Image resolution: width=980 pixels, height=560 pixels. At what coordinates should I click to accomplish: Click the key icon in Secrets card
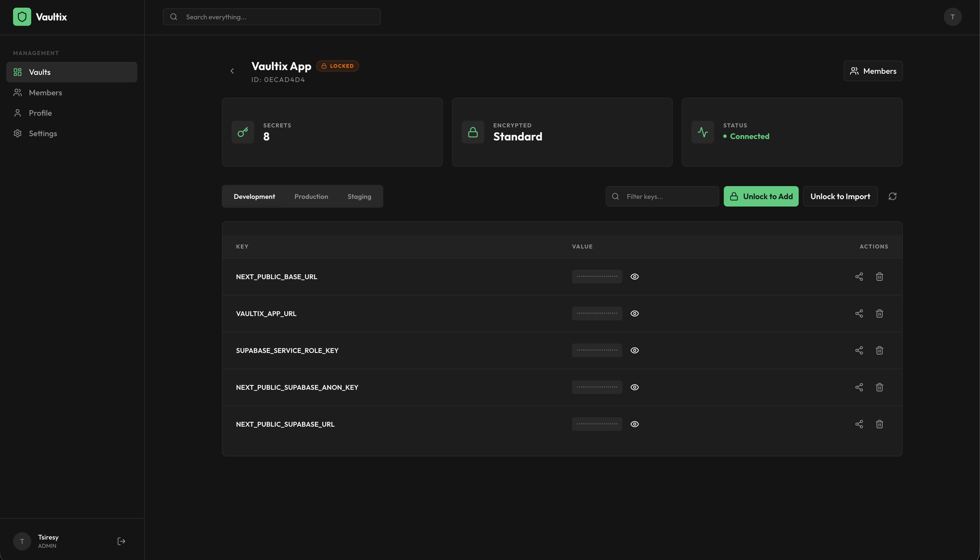pyautogui.click(x=242, y=132)
